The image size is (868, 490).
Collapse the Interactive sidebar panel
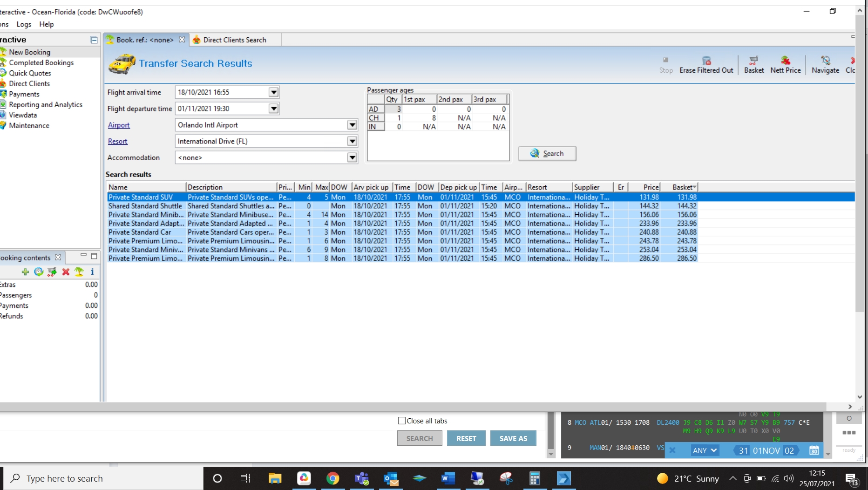coord(94,40)
